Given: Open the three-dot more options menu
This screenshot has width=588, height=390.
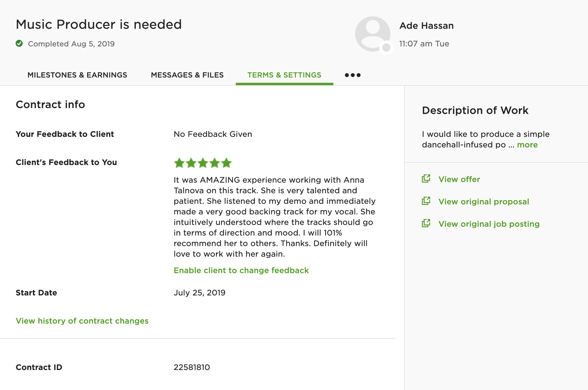Looking at the screenshot, I should (353, 75).
